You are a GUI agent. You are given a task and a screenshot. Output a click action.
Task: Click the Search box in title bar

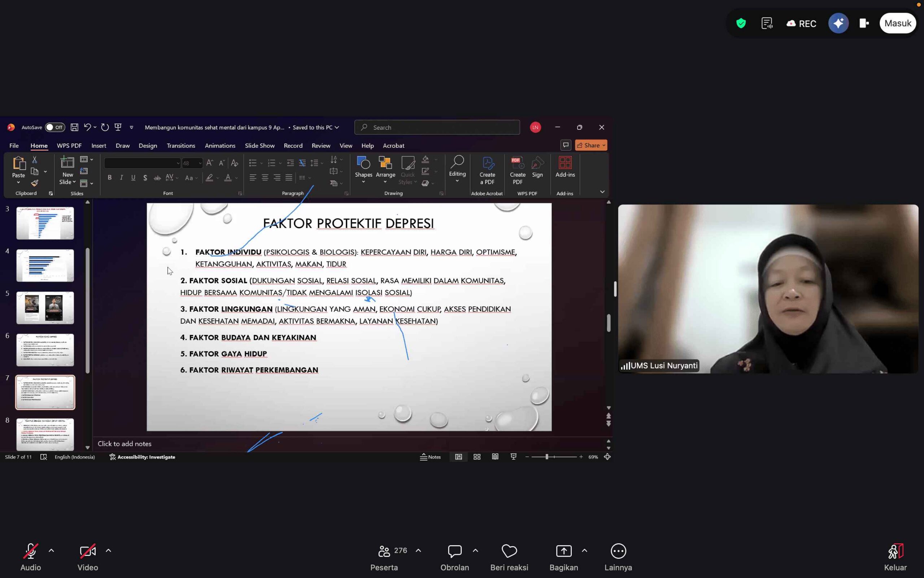[x=437, y=127]
